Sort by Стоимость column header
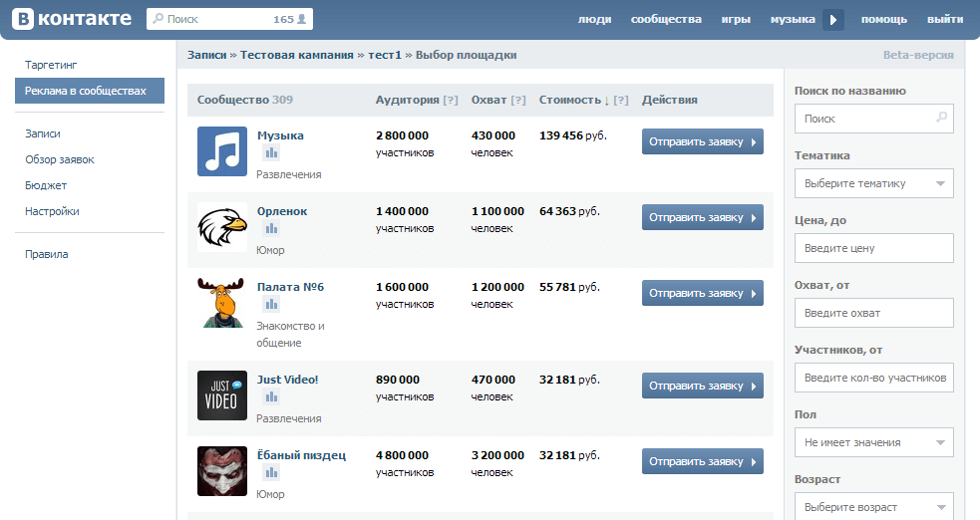Viewport: 980px width, 520px height. click(574, 100)
